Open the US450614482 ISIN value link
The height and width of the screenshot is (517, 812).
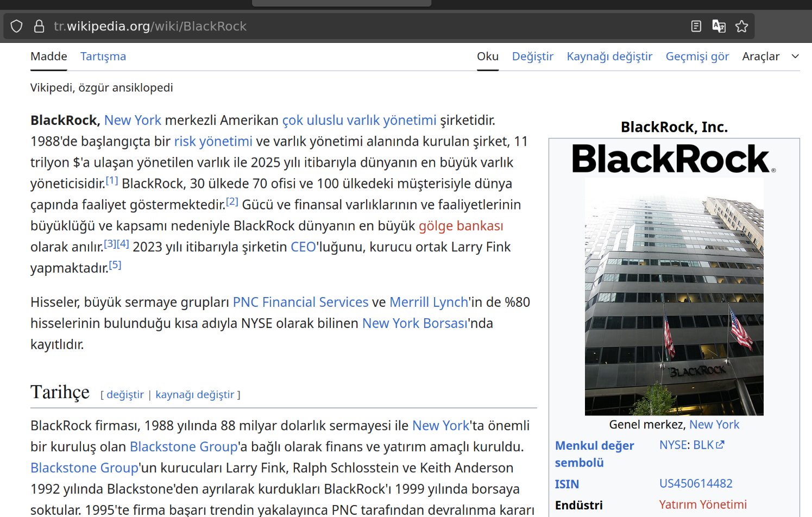click(x=696, y=484)
